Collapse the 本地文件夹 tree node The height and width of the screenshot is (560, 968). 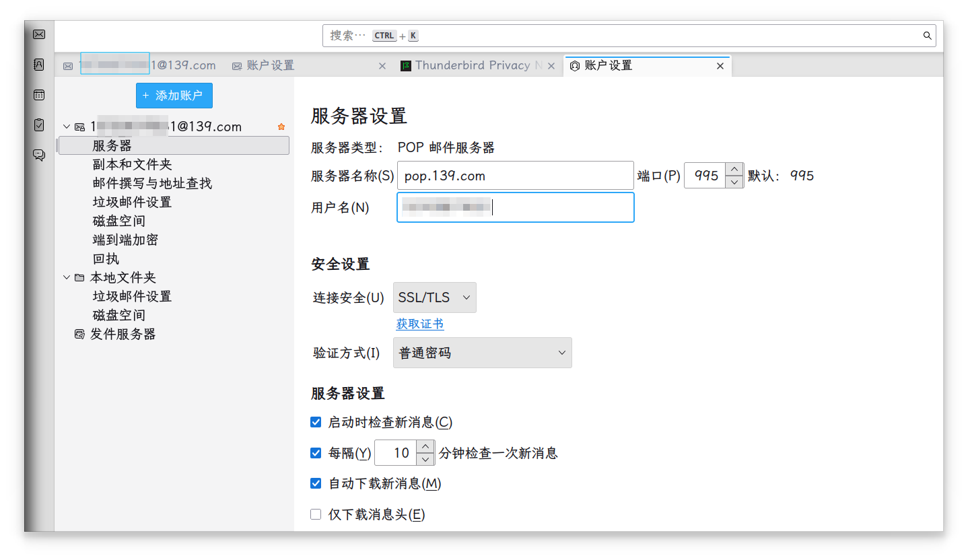click(x=67, y=277)
